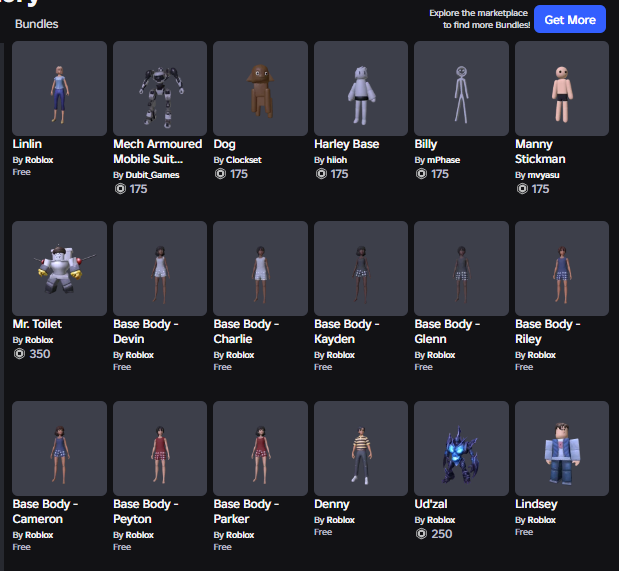Open the Denny title link
The width and height of the screenshot is (619, 571).
[x=332, y=504]
